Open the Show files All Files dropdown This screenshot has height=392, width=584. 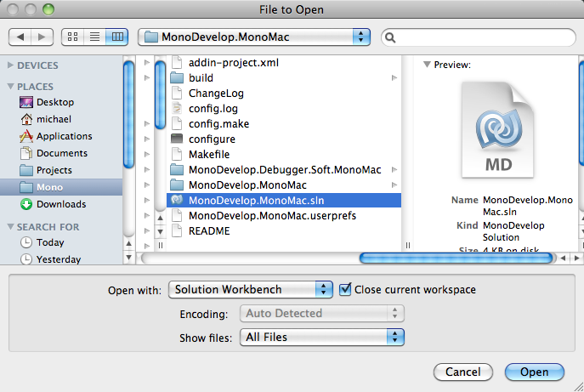point(322,338)
